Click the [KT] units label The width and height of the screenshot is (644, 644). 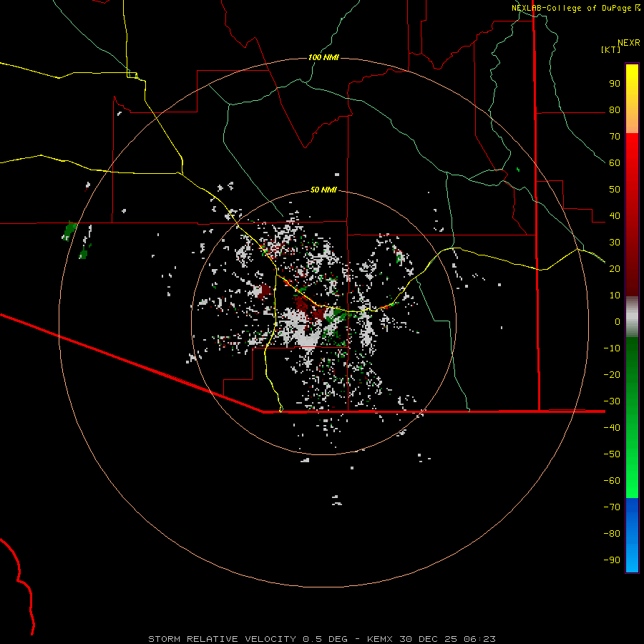611,49
